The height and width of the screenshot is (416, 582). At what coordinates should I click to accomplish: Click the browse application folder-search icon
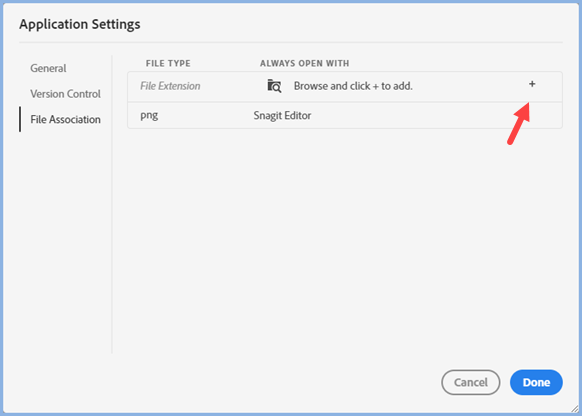tap(274, 86)
